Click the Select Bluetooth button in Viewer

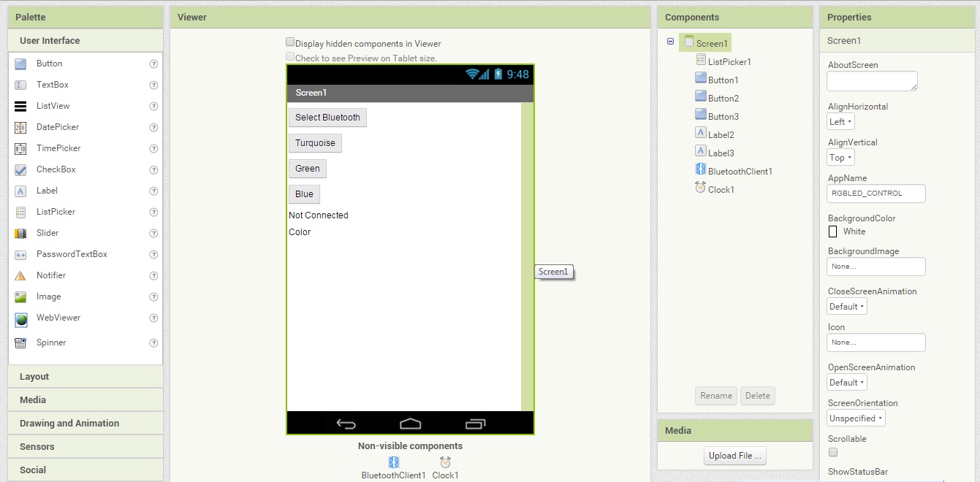pos(327,118)
